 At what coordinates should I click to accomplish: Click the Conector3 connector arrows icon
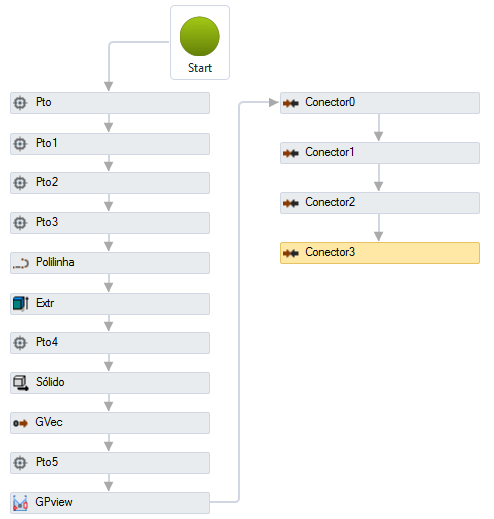[290, 253]
